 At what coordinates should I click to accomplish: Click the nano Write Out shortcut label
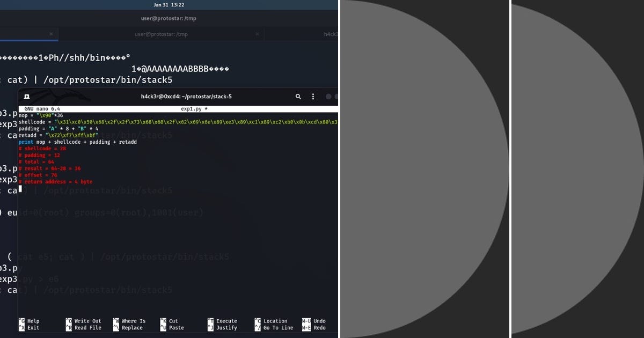87,321
